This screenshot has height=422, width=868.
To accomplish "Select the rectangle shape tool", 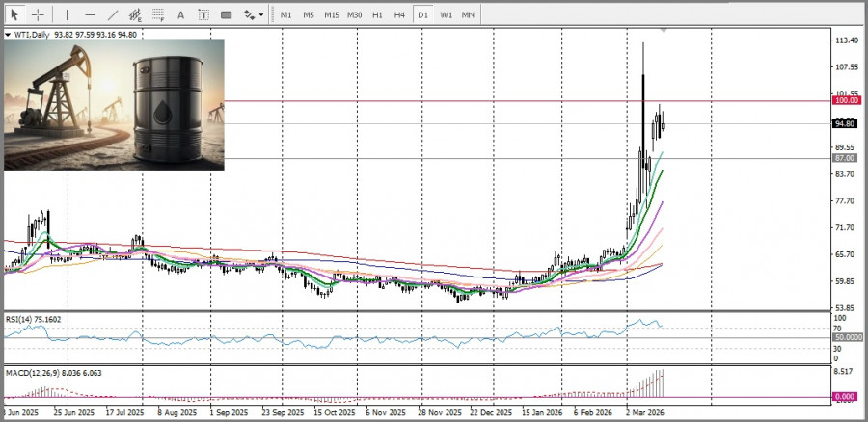I will pos(226,14).
